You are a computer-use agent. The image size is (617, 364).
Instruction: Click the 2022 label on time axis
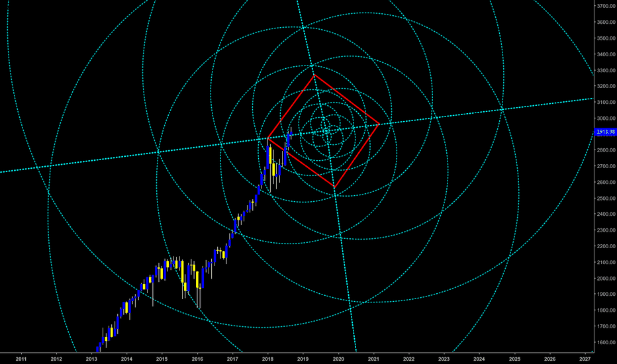(x=409, y=359)
